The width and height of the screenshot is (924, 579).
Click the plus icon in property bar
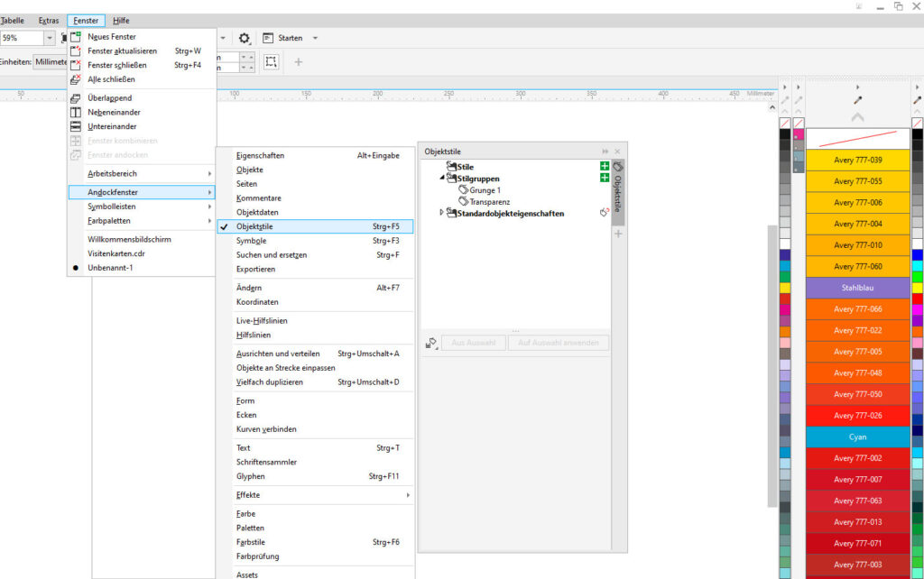point(298,61)
